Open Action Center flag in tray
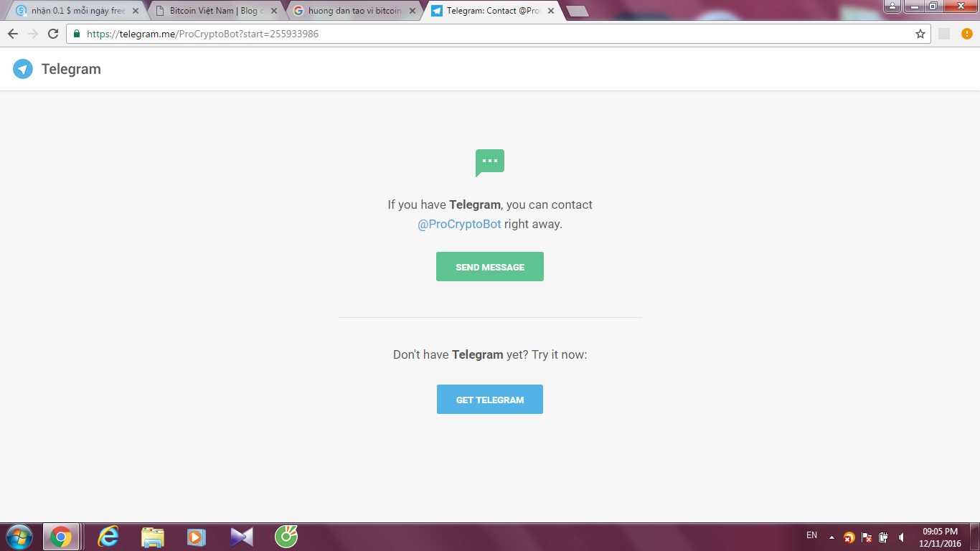 coord(867,537)
